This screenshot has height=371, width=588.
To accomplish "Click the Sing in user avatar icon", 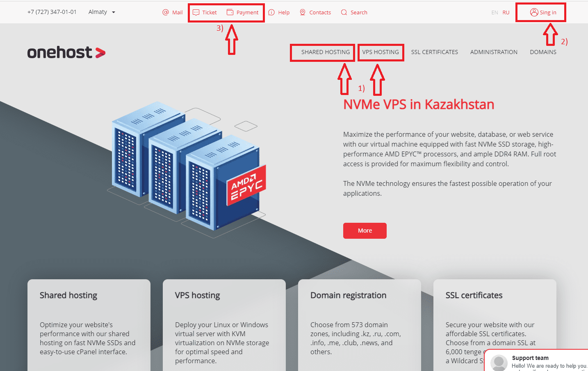I will click(x=534, y=12).
